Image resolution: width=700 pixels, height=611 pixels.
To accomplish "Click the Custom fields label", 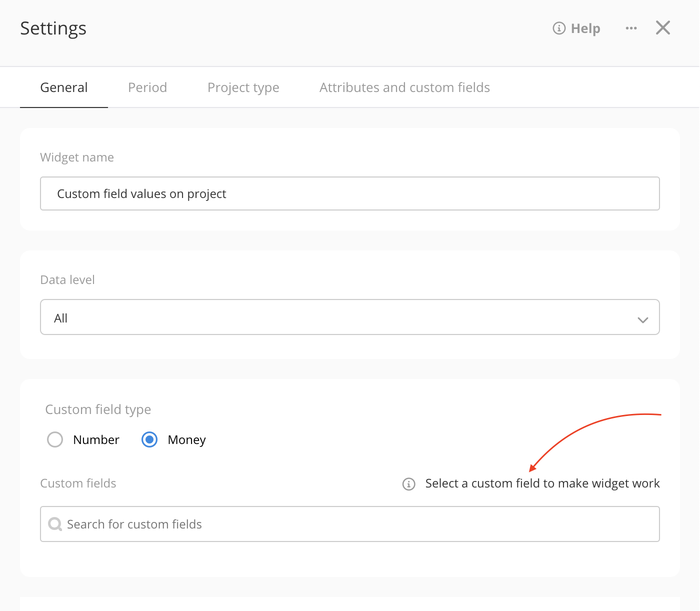I will 78,483.
